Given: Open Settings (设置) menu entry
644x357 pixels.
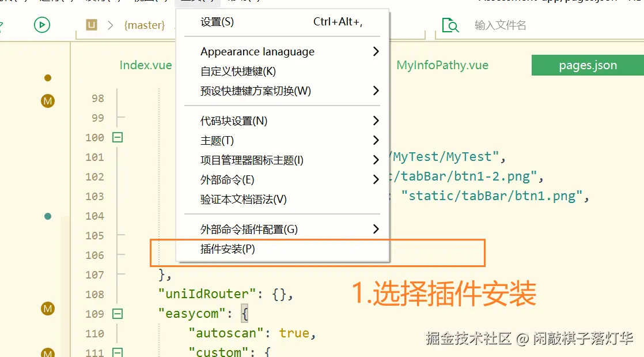Looking at the screenshot, I should click(x=282, y=22).
